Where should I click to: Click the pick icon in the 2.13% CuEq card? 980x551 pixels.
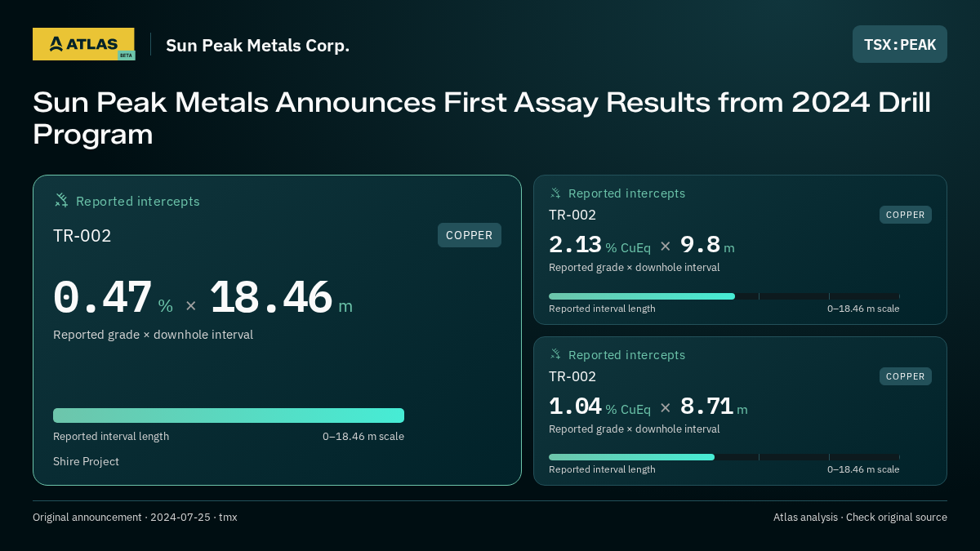pyautogui.click(x=555, y=193)
